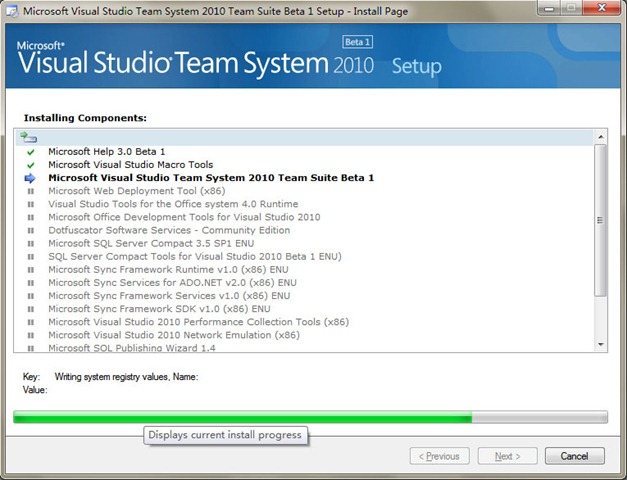
Task: Select Microsoft Visual Studio Team System 2010 item
Action: coord(211,178)
